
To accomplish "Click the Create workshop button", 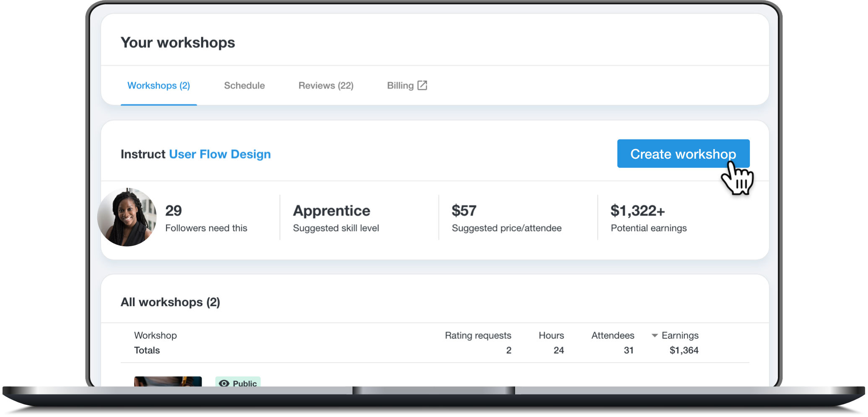I will [x=683, y=154].
